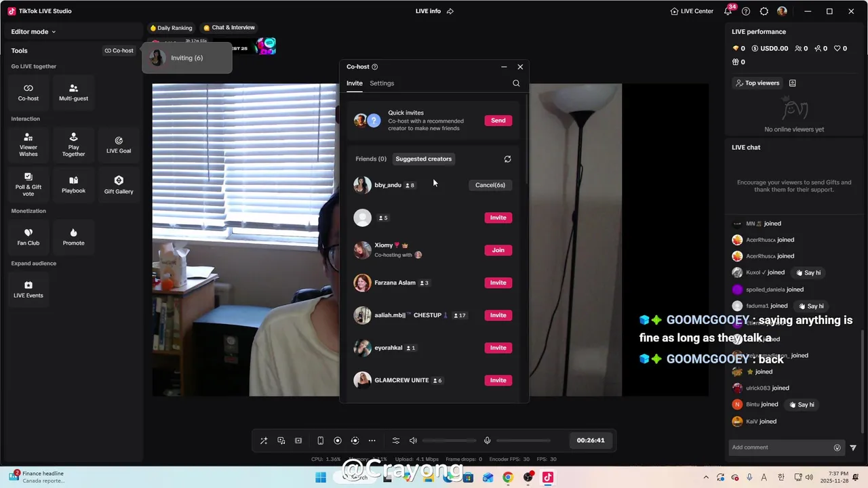868x488 pixels.
Task: Open LIVE Center
Action: (x=692, y=11)
